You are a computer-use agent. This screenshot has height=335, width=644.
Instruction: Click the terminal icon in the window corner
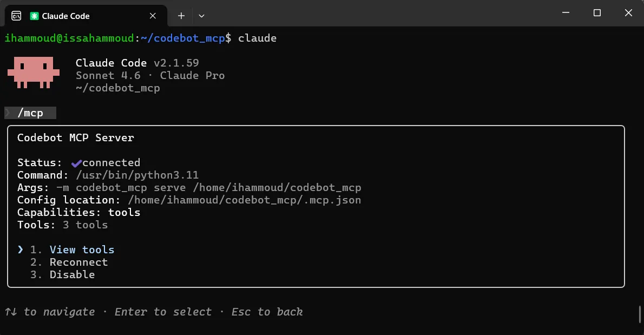pos(16,15)
